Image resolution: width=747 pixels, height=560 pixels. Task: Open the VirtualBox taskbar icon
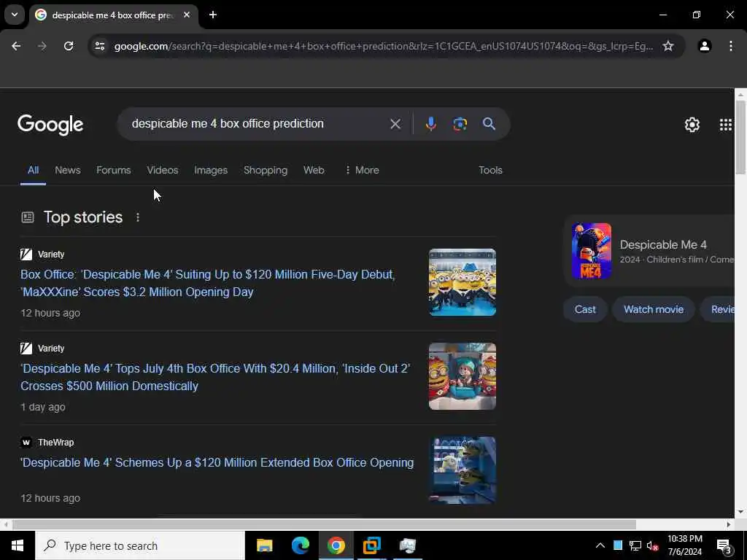coord(371,545)
